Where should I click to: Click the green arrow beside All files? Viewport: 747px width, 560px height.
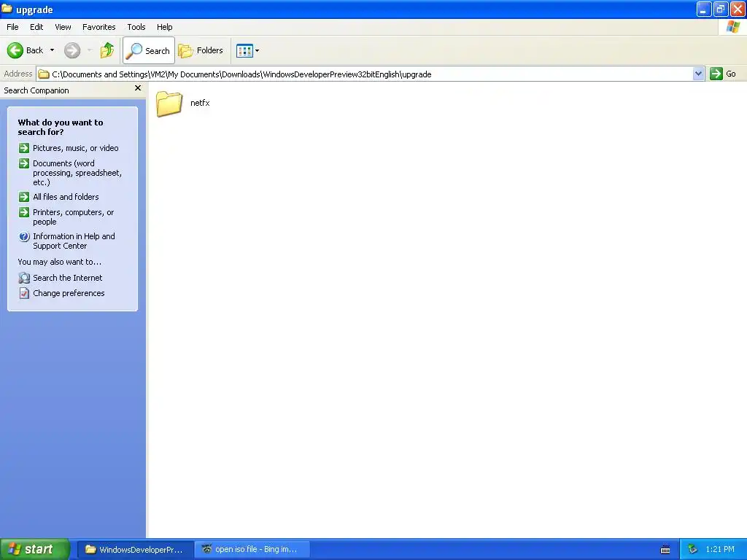[x=24, y=197]
